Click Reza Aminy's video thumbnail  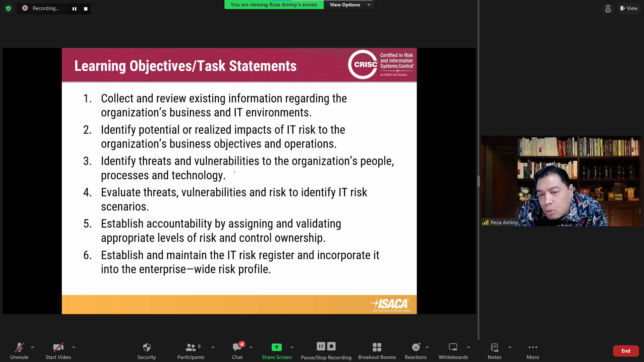561,181
